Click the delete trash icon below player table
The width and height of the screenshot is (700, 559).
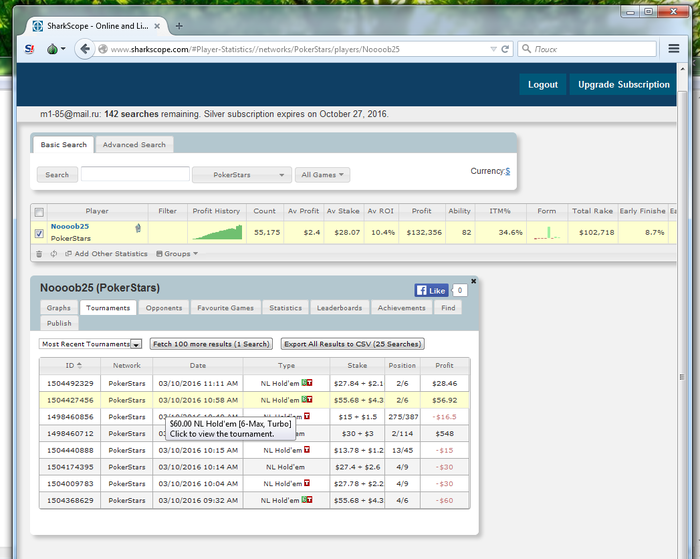point(39,254)
